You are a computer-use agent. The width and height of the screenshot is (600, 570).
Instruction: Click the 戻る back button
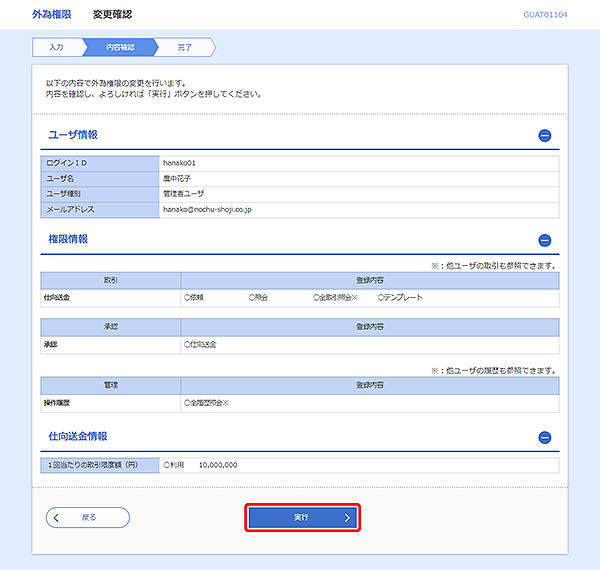88,518
